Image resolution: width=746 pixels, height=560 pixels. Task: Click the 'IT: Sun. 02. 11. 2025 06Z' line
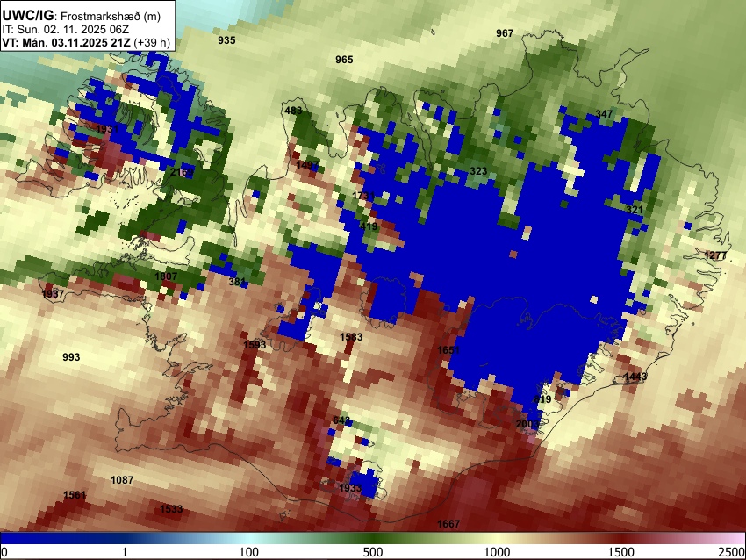point(66,30)
